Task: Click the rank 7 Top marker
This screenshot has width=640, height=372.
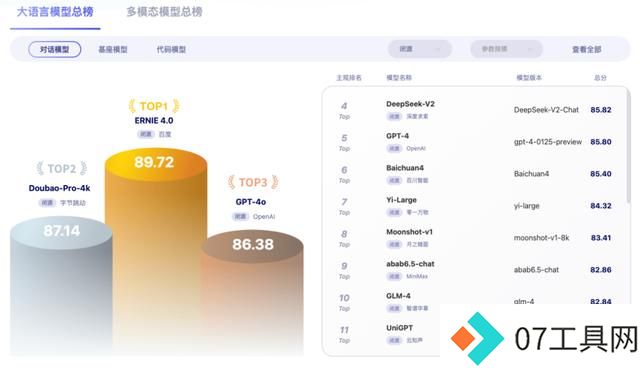Action: 344,206
